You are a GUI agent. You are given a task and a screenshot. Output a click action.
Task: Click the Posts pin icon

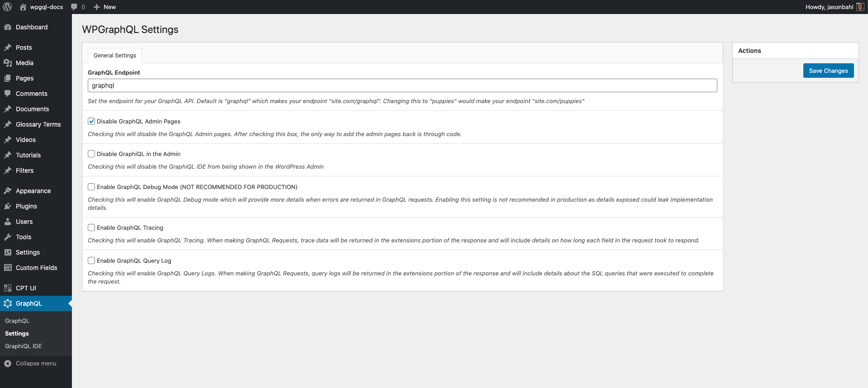(8, 47)
